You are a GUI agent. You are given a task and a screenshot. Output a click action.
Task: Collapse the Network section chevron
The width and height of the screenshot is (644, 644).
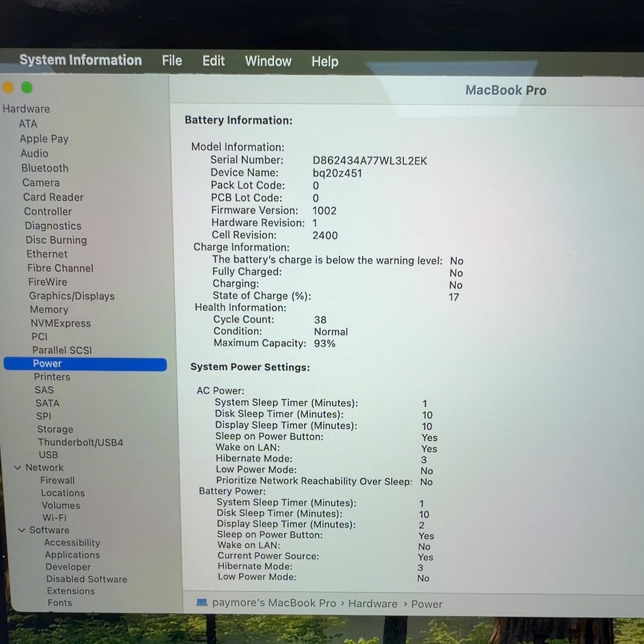pyautogui.click(x=18, y=468)
